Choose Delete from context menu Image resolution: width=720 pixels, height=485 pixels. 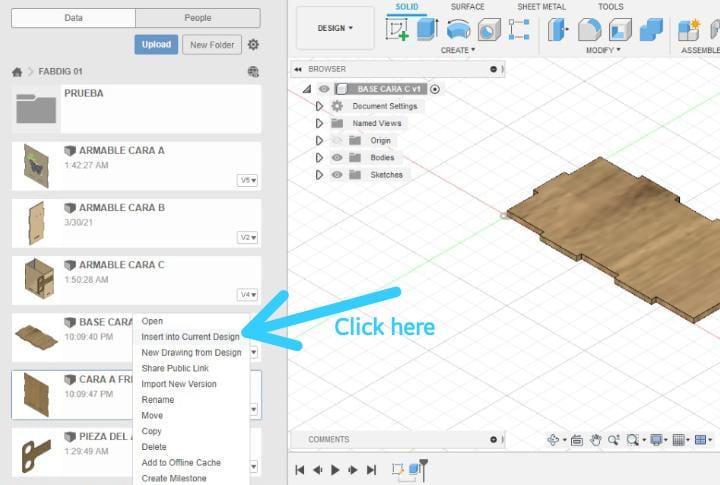191,447
